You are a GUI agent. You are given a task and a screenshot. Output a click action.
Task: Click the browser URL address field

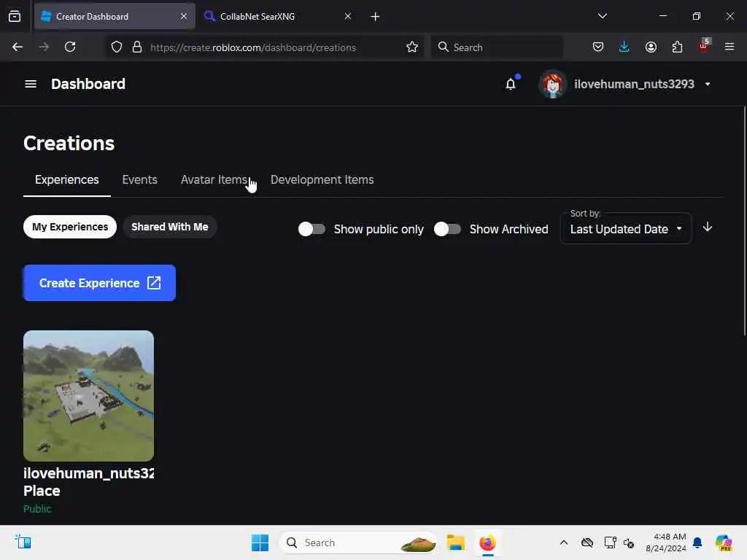252,47
